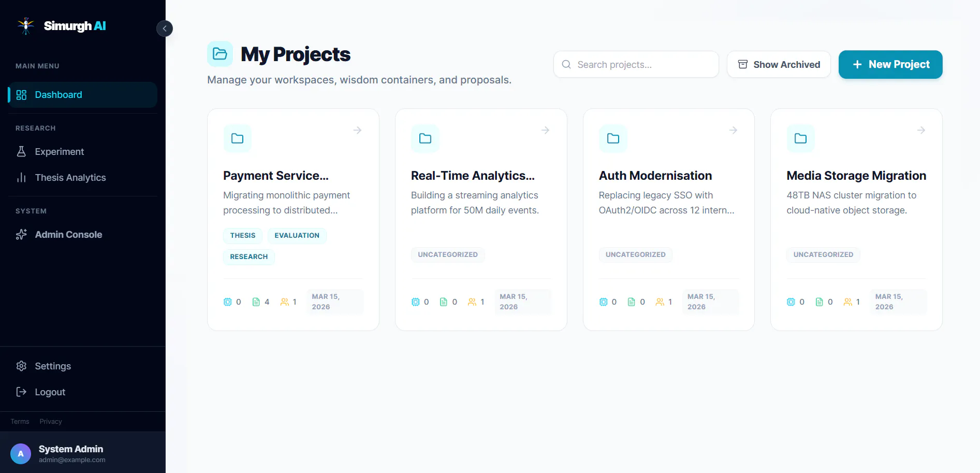
Task: Click the System Admin avatar
Action: pyautogui.click(x=21, y=454)
